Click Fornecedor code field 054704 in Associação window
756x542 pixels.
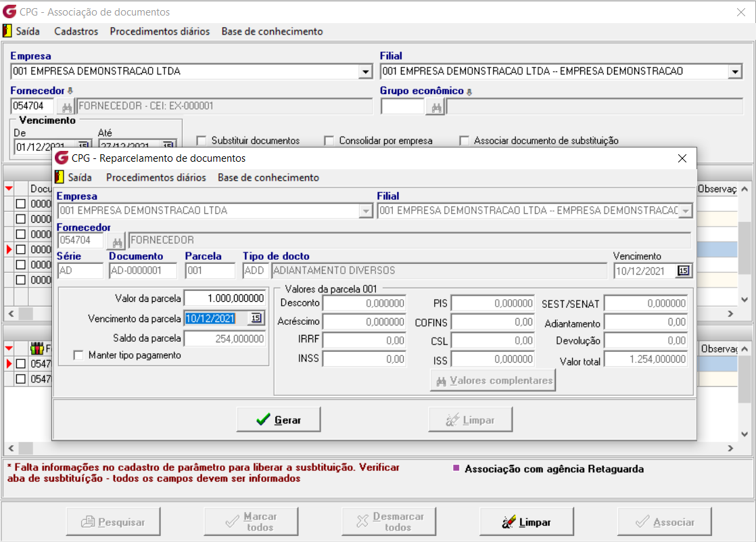[x=32, y=106]
